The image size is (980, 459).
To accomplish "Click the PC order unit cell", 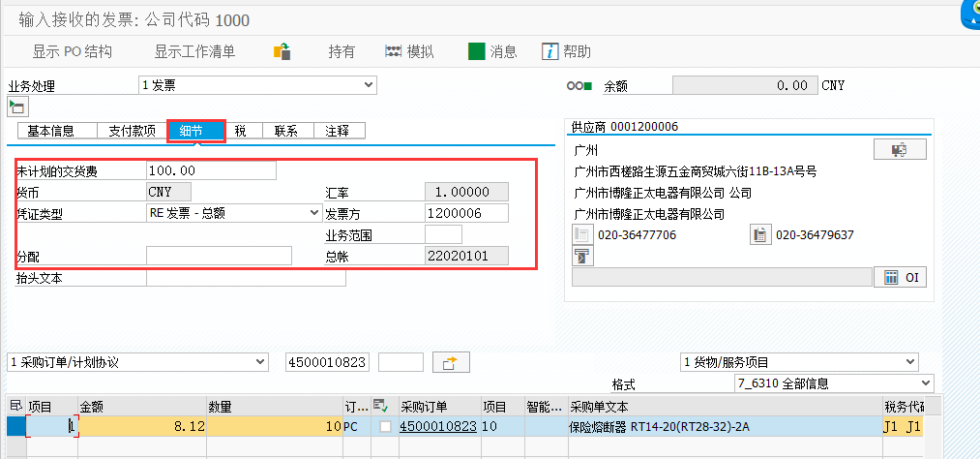I will [x=357, y=426].
